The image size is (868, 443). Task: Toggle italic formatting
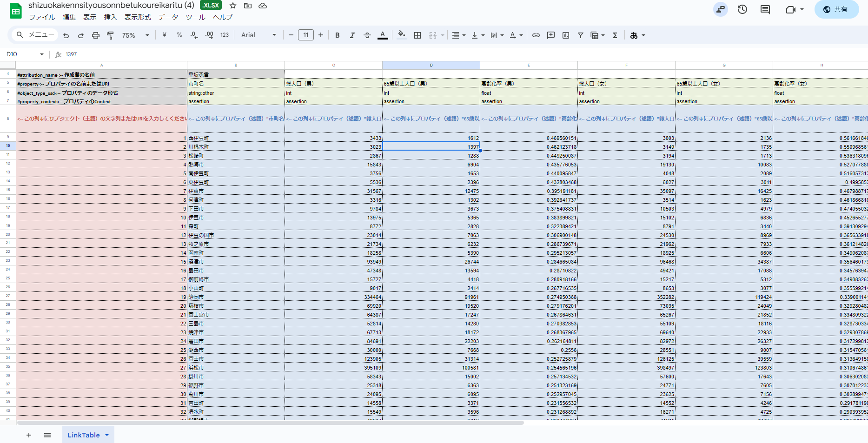tap(352, 35)
